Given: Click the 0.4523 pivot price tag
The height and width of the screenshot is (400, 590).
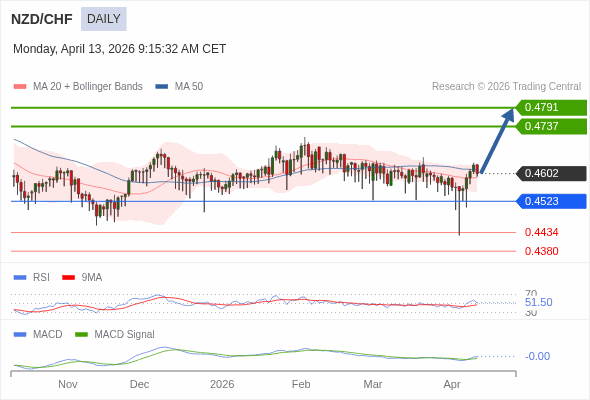Looking at the screenshot, I should click(551, 201).
